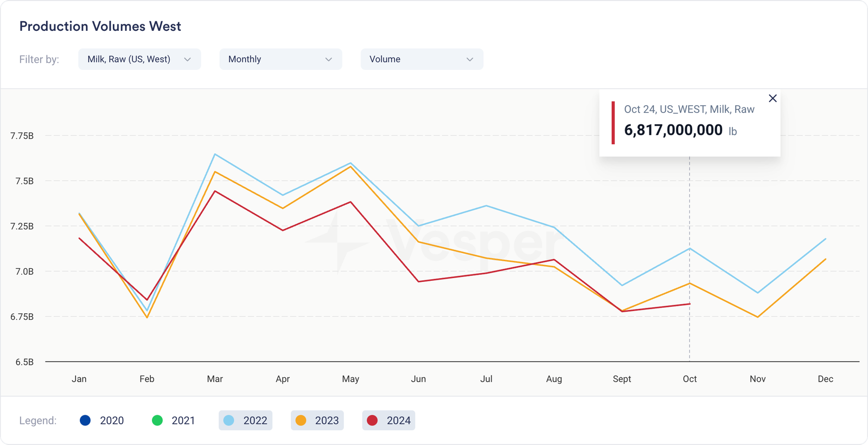Click the red 2024 legend dot
Screen dimensions: 868x445
[372, 421]
